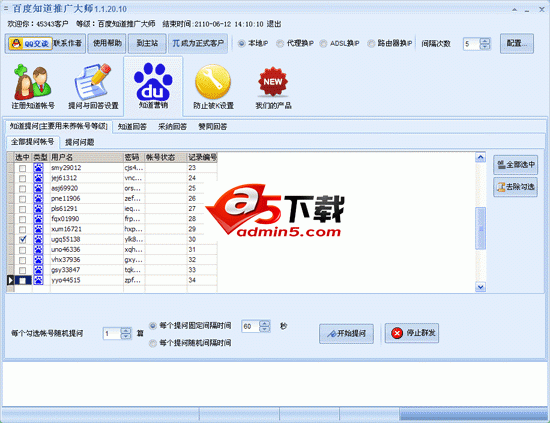Click the 间隔次数 number field
The image size is (550, 423).
[471, 44]
